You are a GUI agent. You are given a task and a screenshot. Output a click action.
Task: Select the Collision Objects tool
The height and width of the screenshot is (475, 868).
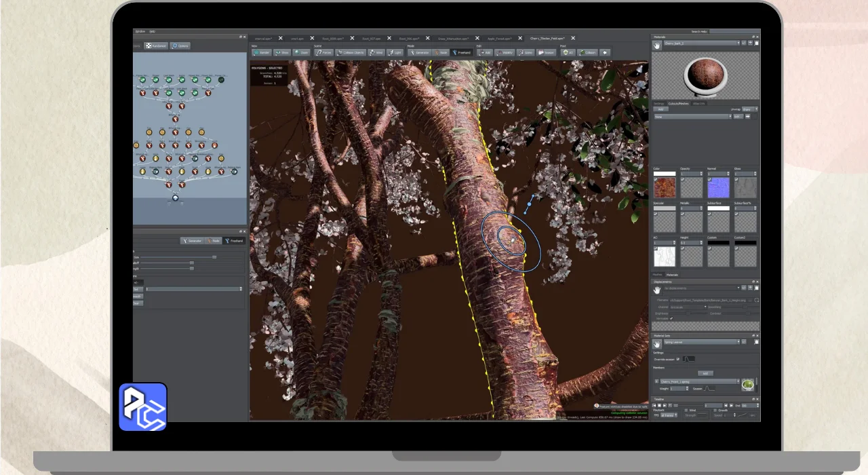[x=350, y=52]
